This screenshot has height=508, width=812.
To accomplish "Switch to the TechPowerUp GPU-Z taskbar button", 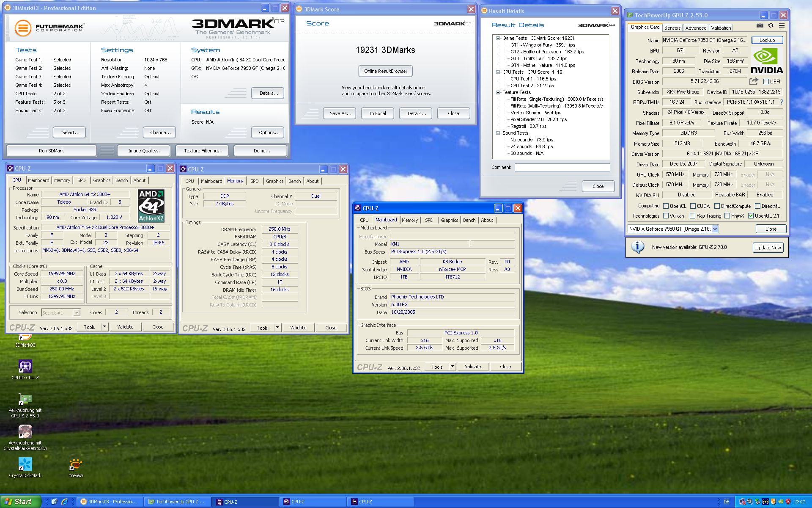I will tap(176, 502).
